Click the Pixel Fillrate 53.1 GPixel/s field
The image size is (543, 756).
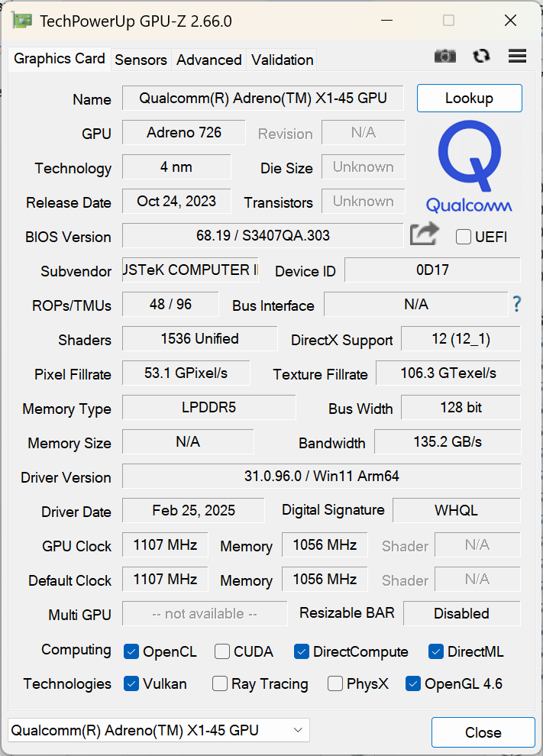click(x=186, y=373)
